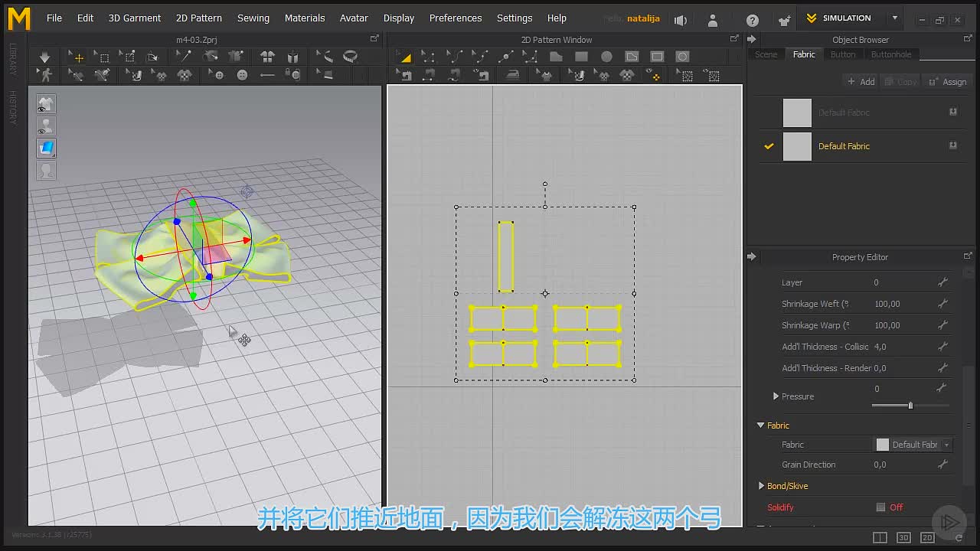Switch to the split view layout button

click(x=880, y=538)
